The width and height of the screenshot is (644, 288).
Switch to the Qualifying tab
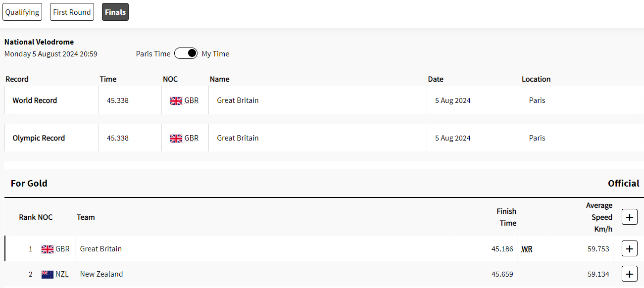tap(22, 12)
